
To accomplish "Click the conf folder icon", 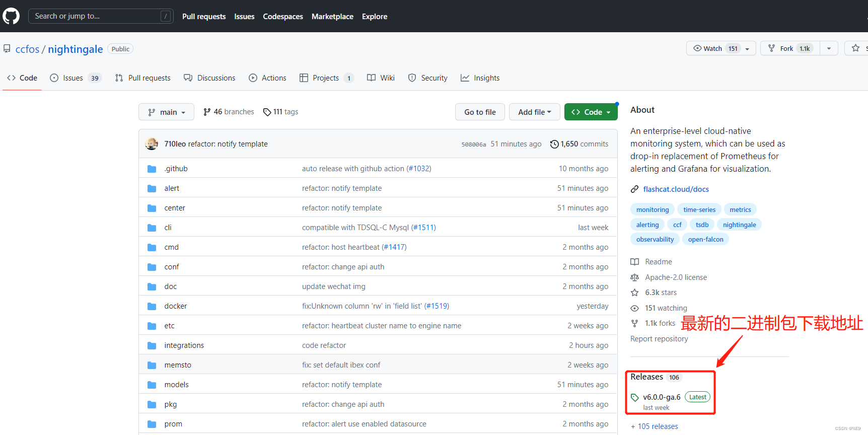I will click(x=152, y=267).
